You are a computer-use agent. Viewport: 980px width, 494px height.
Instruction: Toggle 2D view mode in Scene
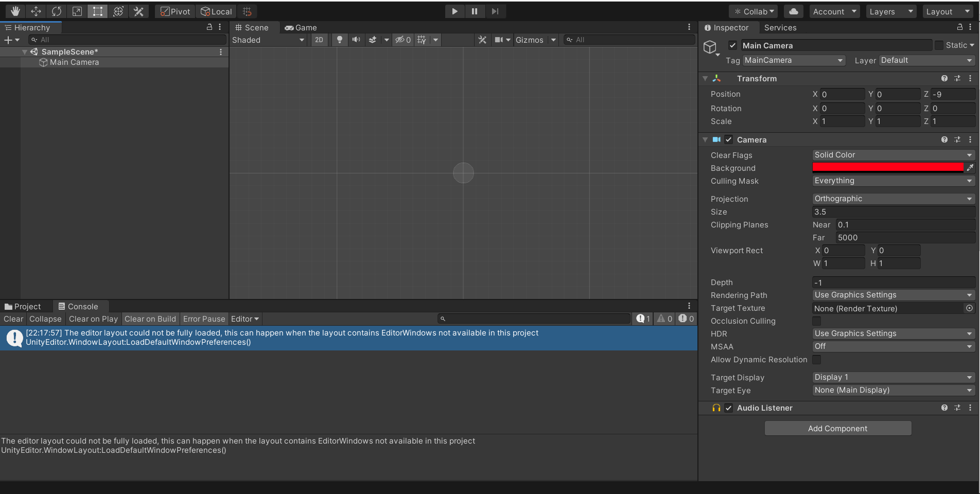(x=319, y=40)
